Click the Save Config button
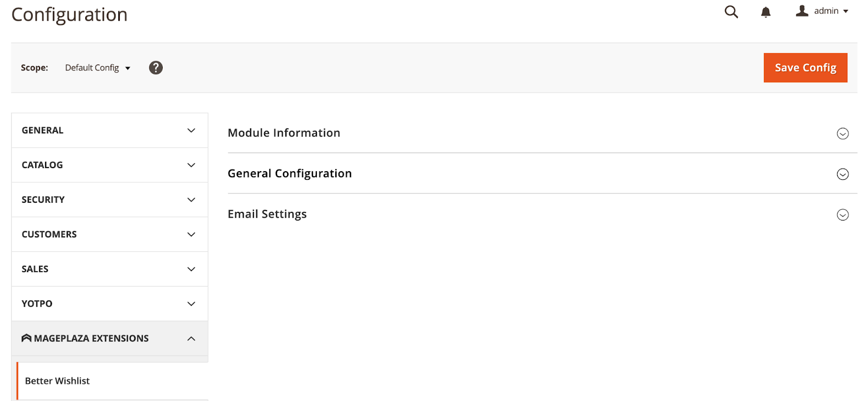The width and height of the screenshot is (868, 401). point(805,68)
